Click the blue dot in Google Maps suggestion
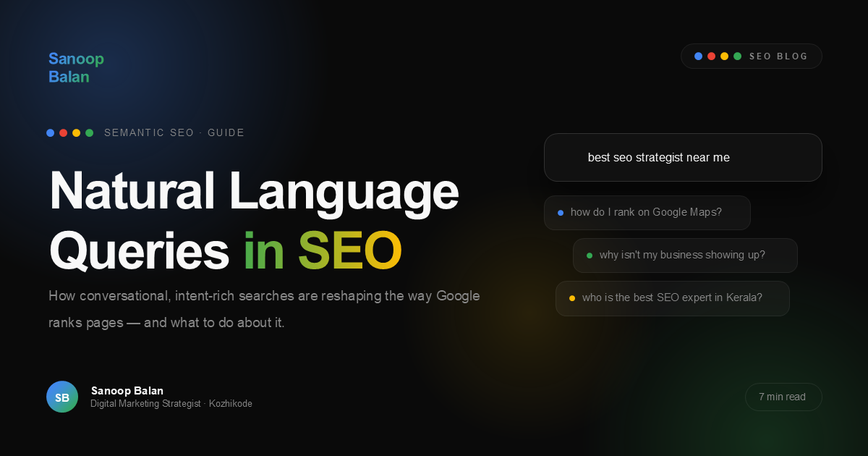 tap(561, 213)
